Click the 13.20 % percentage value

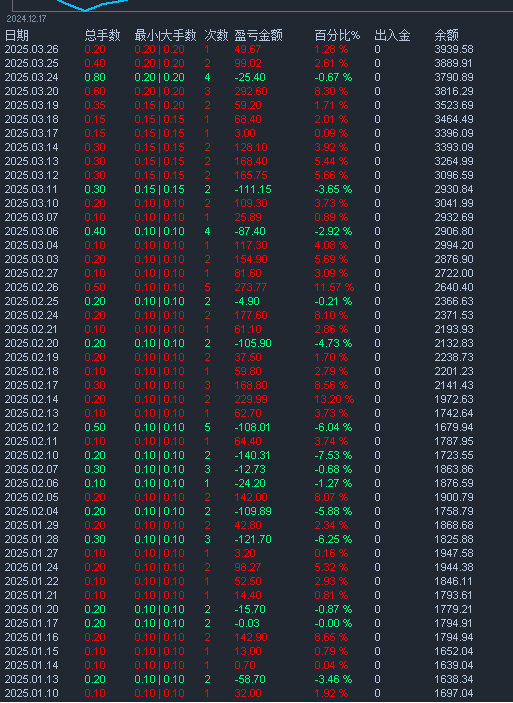coord(334,399)
